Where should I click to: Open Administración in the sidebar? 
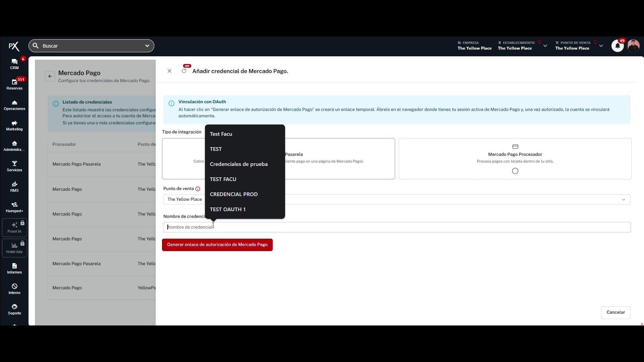coord(14,146)
